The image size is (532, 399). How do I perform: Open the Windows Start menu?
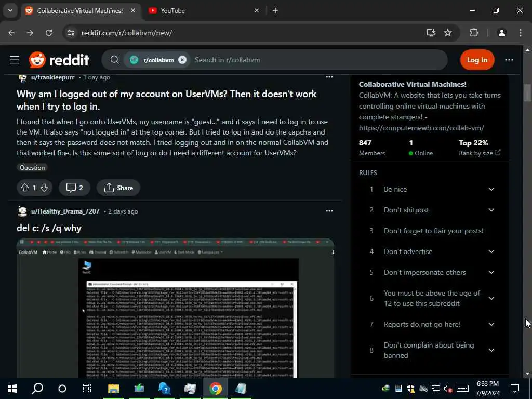[x=12, y=389]
